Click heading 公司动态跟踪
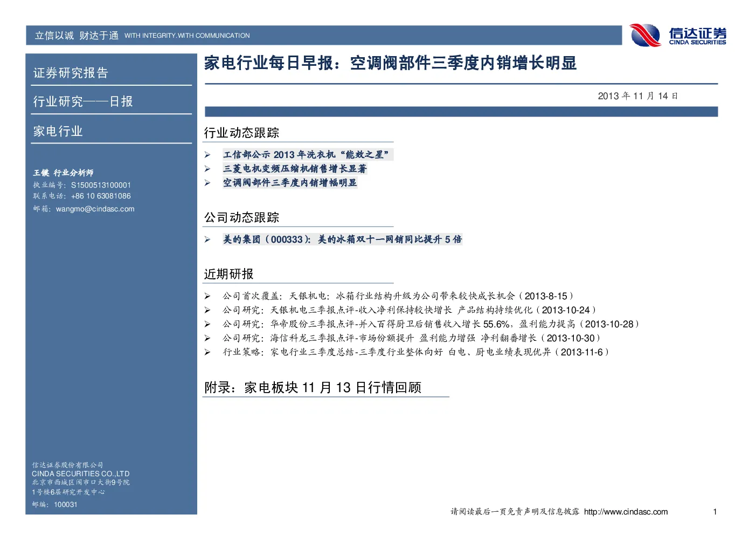Viewport: 756px width, 535px height. point(241,217)
